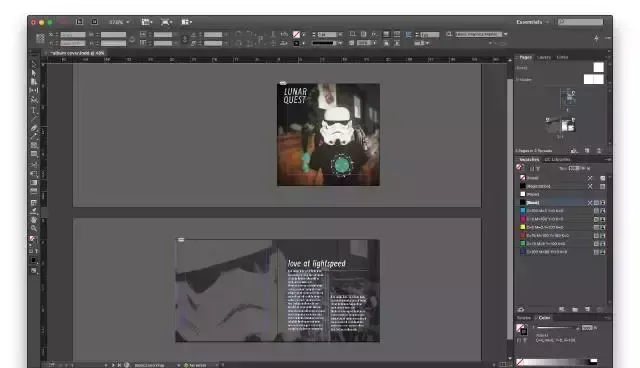Select the Pen tool
The height and width of the screenshot is (368, 640).
(34, 128)
